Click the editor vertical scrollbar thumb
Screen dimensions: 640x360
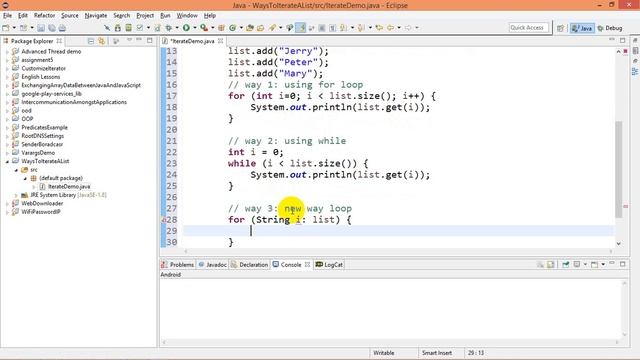pos(618,169)
